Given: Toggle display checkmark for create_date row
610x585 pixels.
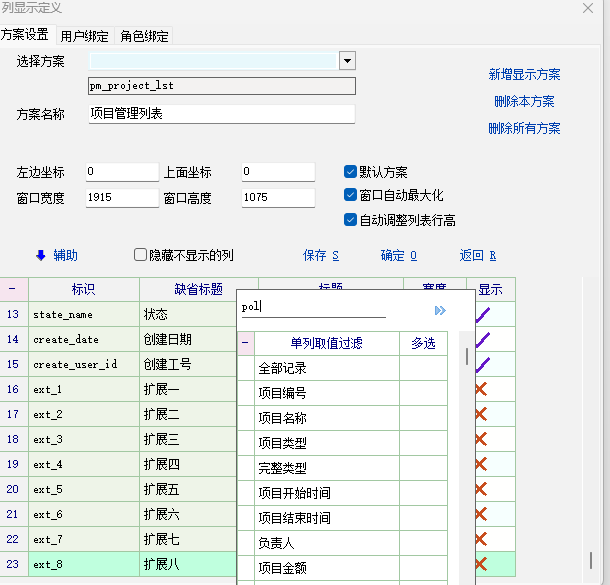Looking at the screenshot, I should coord(483,340).
